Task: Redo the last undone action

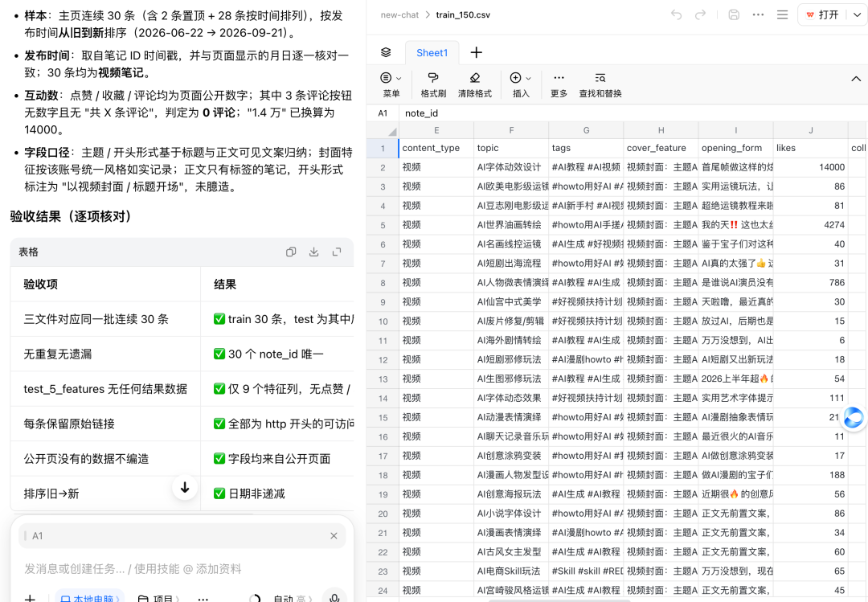Action: coord(700,15)
